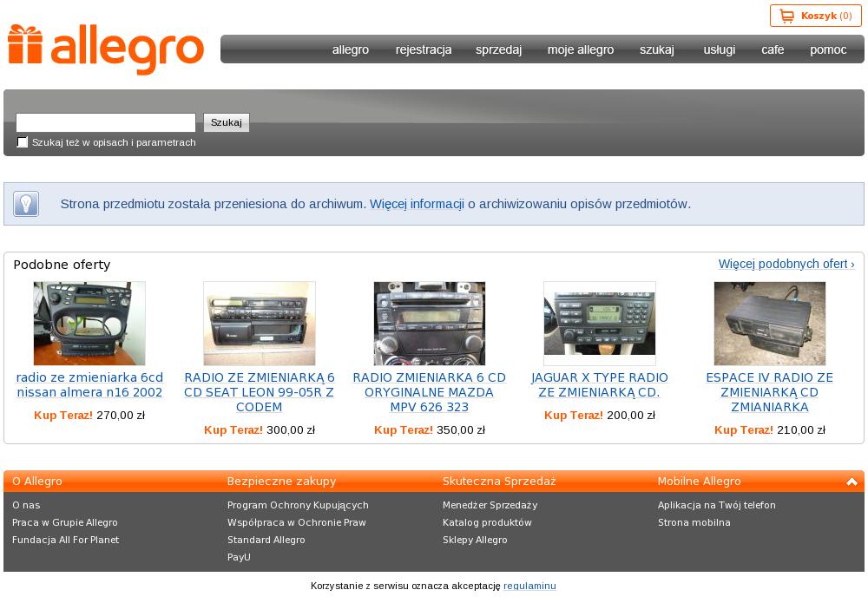The image size is (868, 603).
Task: Open the 'usługi' menu item
Action: coord(719,49)
